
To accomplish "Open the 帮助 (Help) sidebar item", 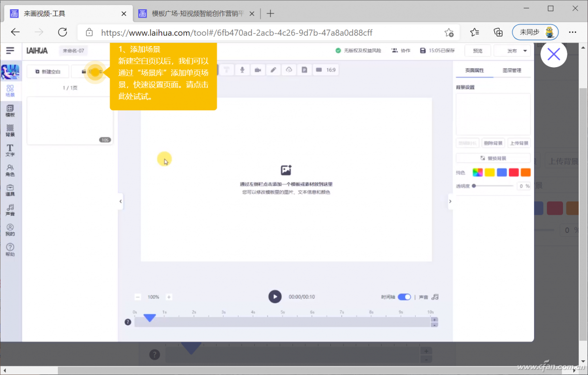I will click(x=10, y=250).
